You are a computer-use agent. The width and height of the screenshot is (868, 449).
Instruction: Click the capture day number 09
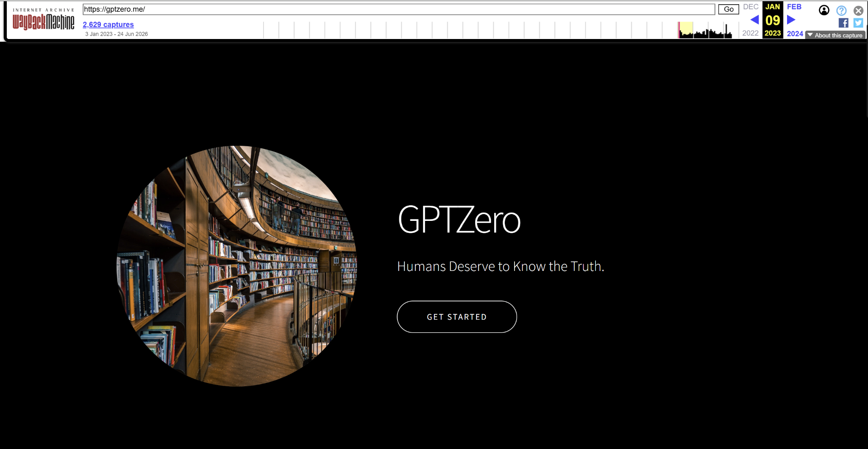pyautogui.click(x=773, y=20)
